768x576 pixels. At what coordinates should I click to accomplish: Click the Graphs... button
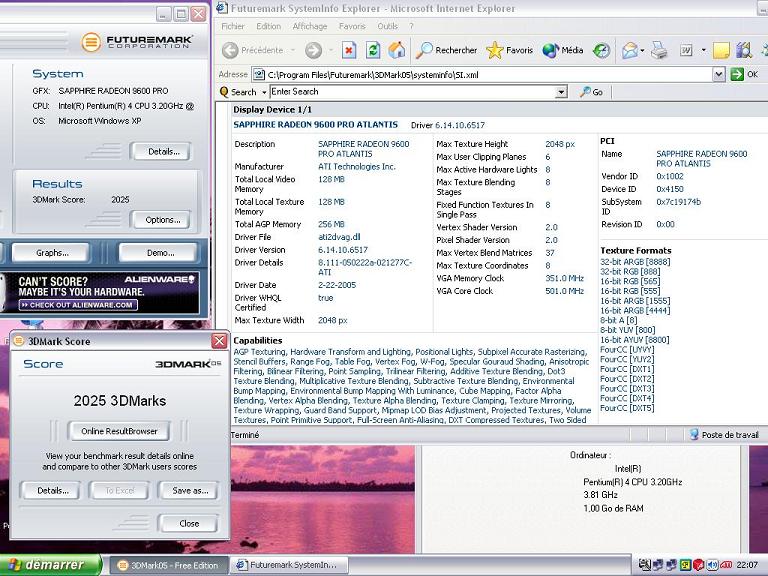click(51, 253)
